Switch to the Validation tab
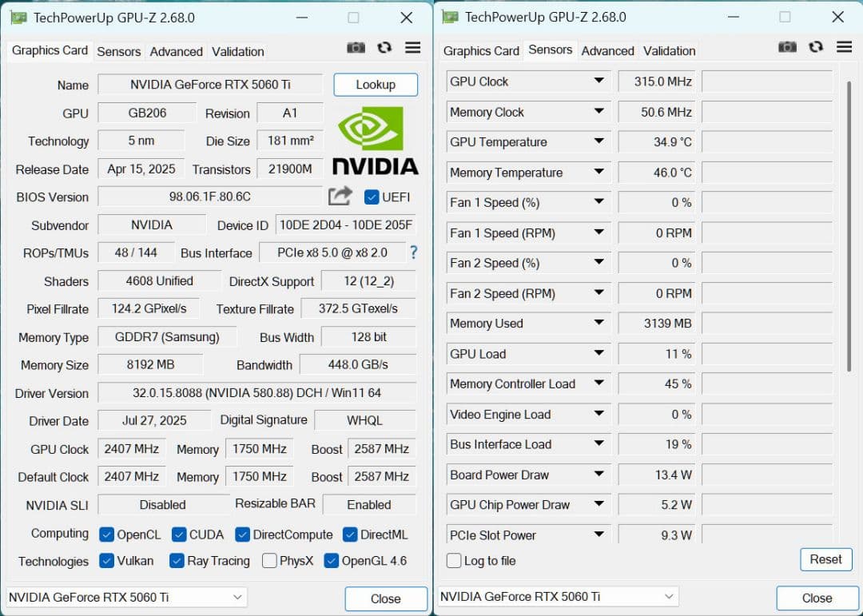The height and width of the screenshot is (616, 863). pos(237,51)
